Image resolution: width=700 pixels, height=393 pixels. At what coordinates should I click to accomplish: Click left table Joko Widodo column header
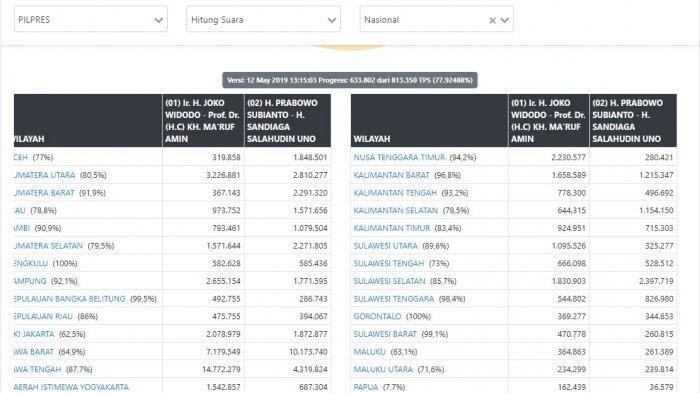tap(203, 121)
